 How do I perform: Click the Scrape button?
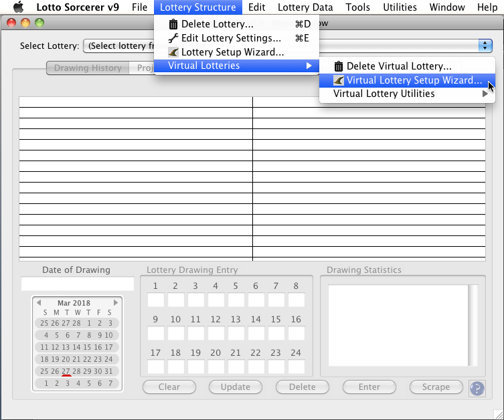coord(436,387)
